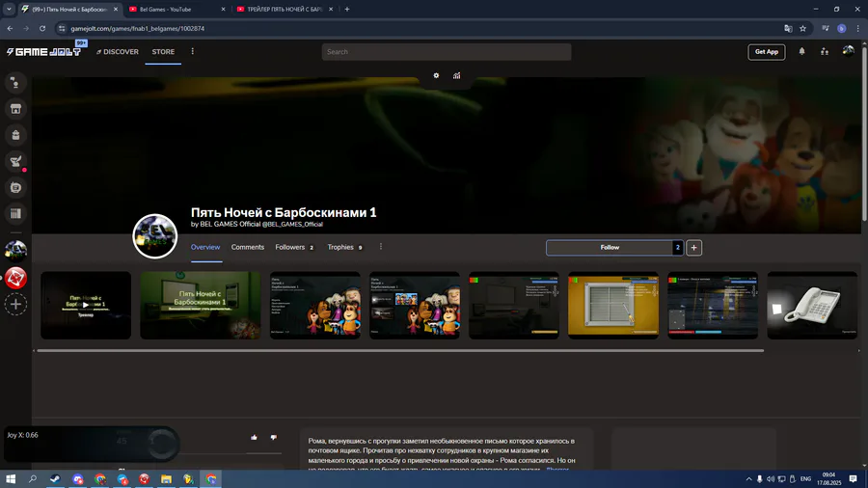Show hidden system tray icons
Image resolution: width=868 pixels, height=488 pixels.
749,479
